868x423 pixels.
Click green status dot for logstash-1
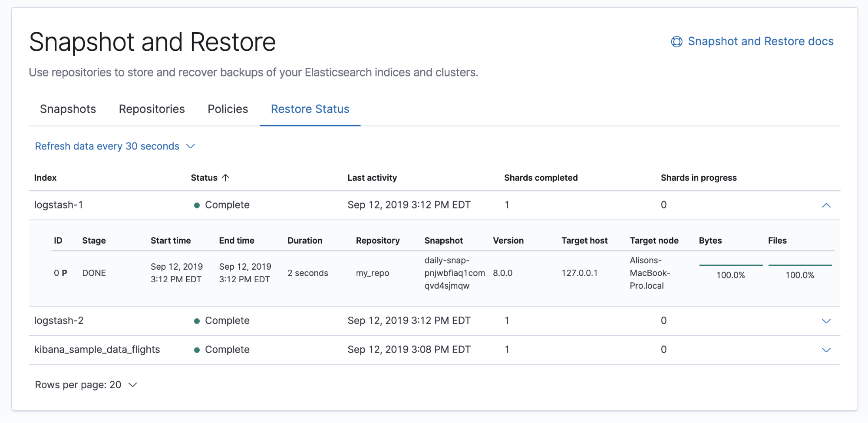(x=197, y=205)
